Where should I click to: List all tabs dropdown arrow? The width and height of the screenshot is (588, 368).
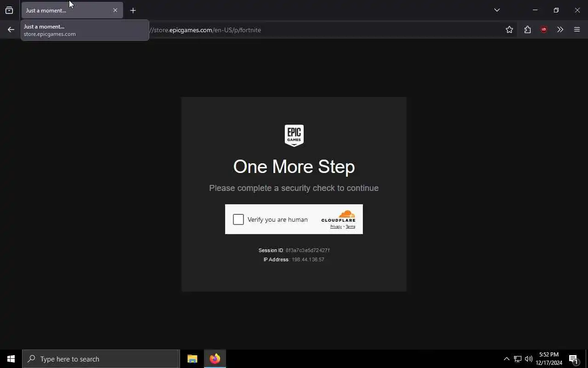tap(497, 10)
